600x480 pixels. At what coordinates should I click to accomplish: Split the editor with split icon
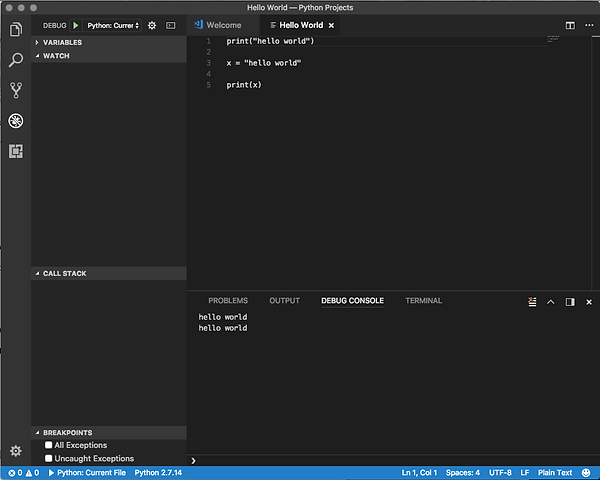tap(570, 25)
